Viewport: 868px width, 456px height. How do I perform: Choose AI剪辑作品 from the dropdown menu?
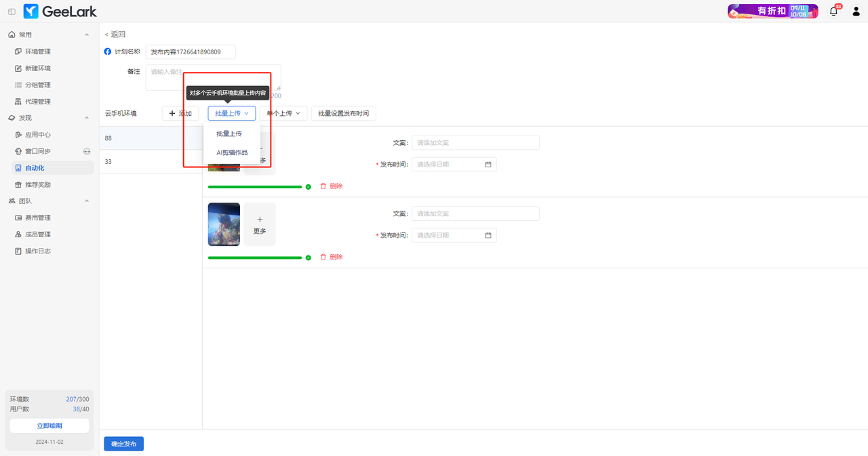[232, 152]
